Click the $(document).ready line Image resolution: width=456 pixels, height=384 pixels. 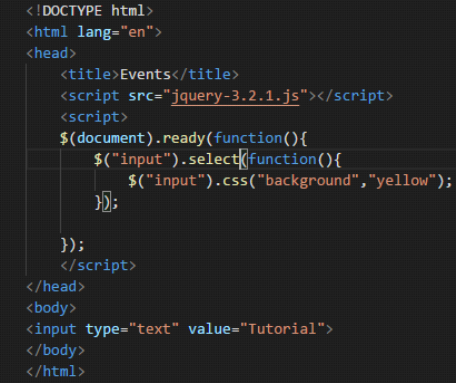point(183,138)
